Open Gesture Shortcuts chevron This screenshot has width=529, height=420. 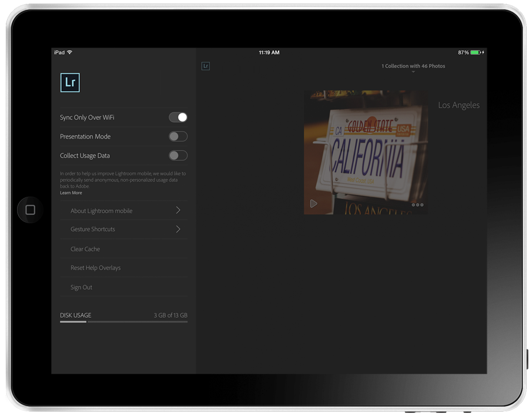pyautogui.click(x=178, y=229)
